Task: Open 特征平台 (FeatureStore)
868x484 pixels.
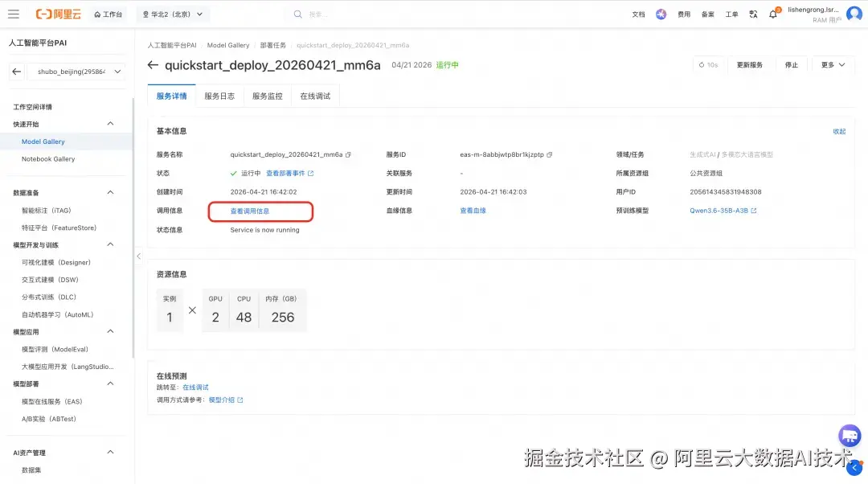Action: click(59, 228)
